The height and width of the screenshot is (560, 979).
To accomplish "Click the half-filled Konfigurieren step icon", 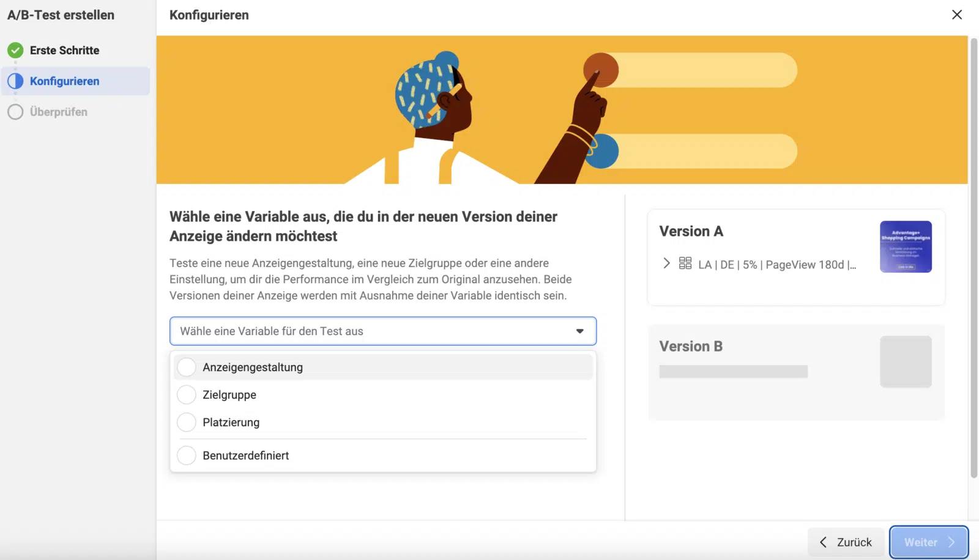I will tap(15, 81).
